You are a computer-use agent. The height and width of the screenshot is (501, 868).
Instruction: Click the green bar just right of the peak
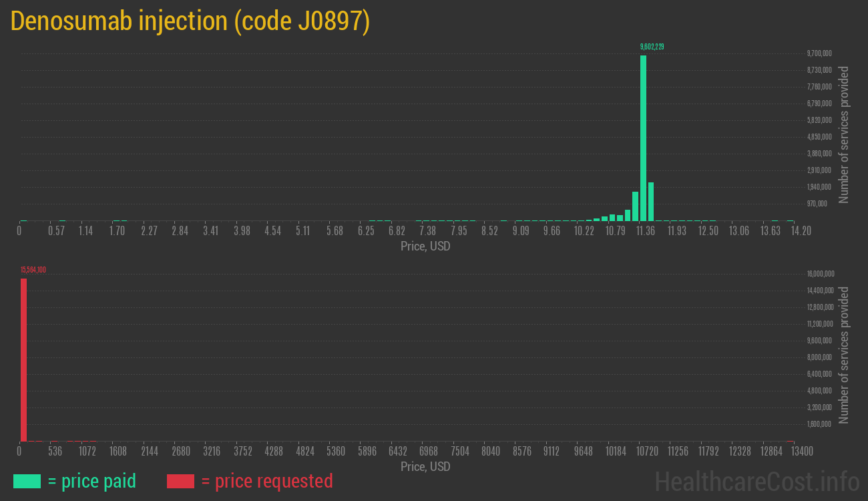pyautogui.click(x=651, y=201)
